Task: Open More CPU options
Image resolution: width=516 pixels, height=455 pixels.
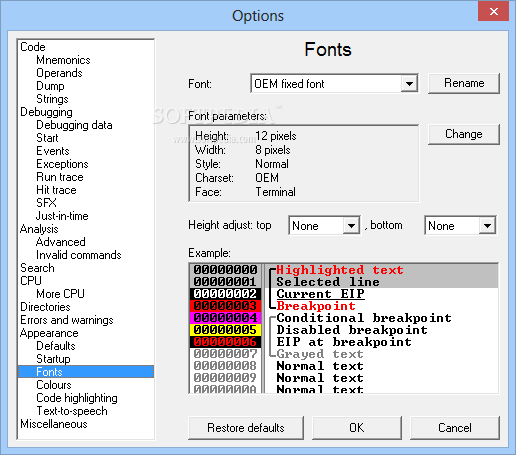Action: [x=60, y=294]
